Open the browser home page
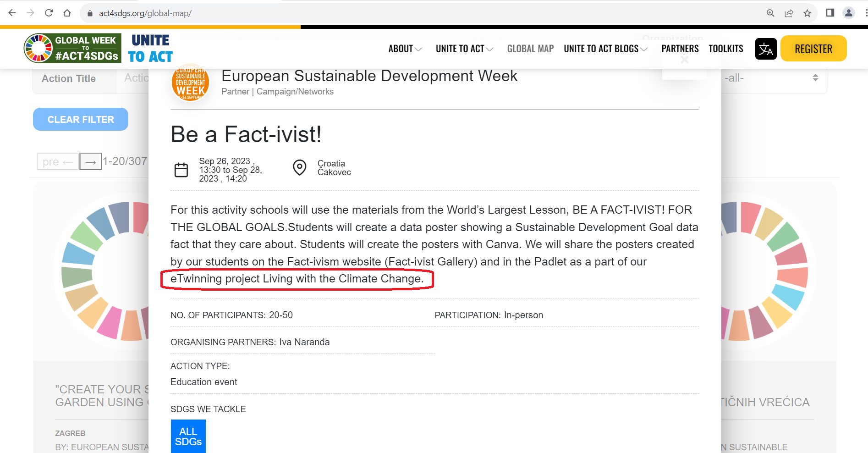Screen dimensions: 868x453 (x=67, y=13)
